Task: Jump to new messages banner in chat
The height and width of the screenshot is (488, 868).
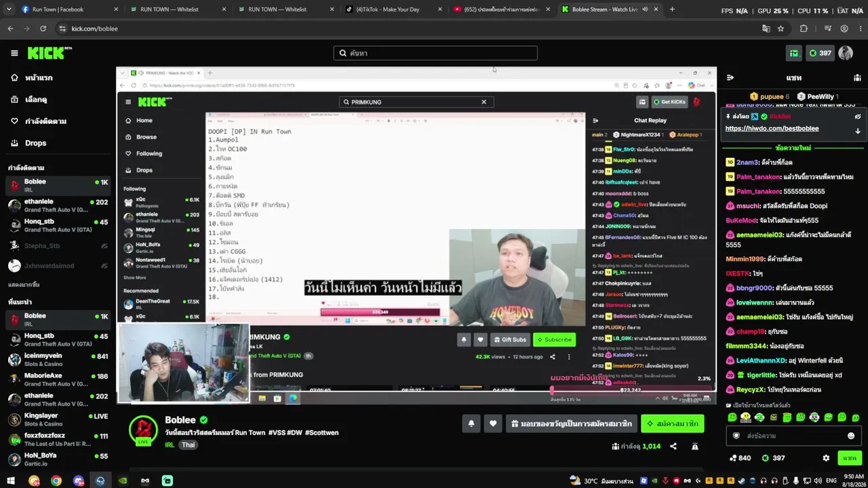Action: 792,148
